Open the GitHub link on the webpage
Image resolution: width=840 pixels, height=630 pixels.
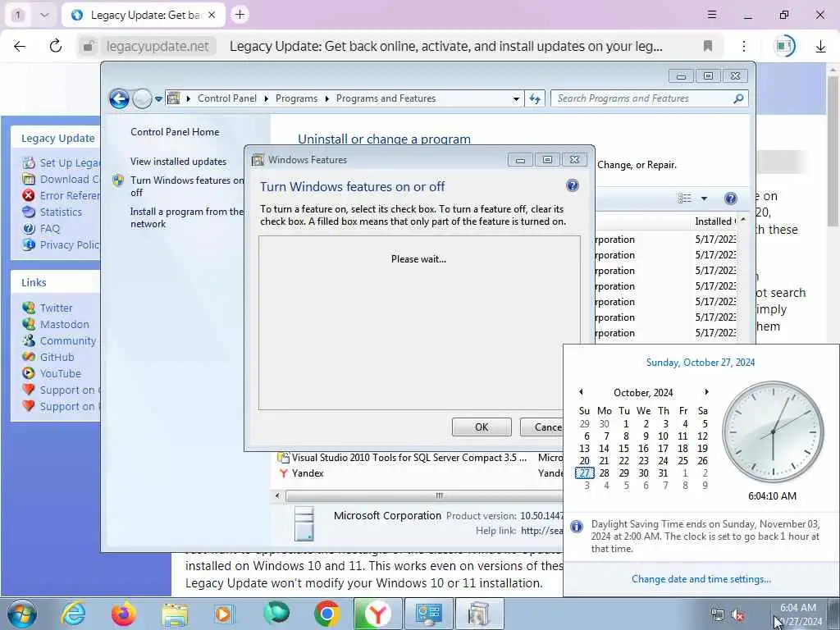pyautogui.click(x=57, y=358)
